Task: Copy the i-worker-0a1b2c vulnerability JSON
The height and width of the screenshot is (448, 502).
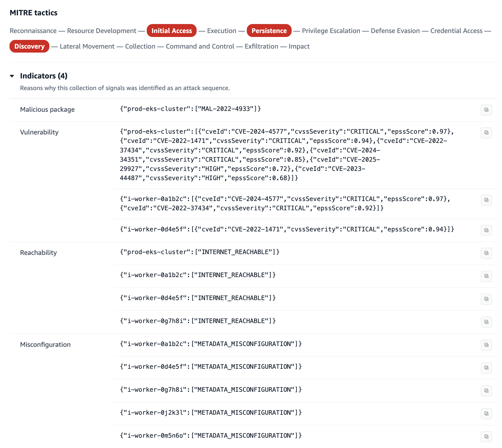Action: point(486,200)
